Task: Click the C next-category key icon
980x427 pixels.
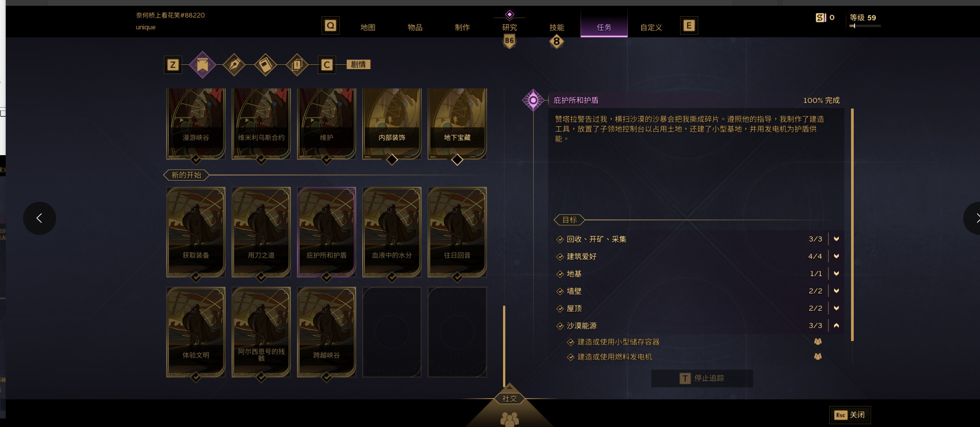Action: pos(327,65)
